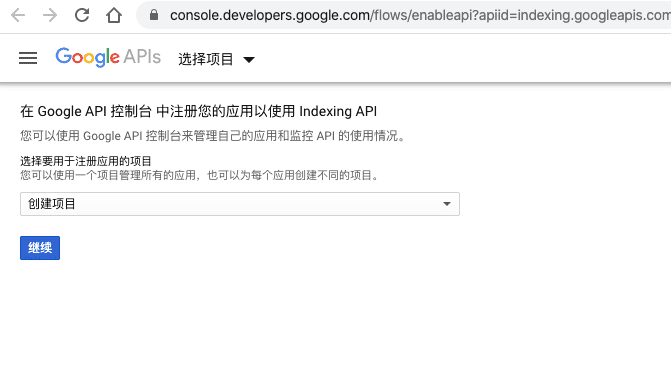Open the browser home page icon
Screen dimensions: 671x367
[x=114, y=15]
